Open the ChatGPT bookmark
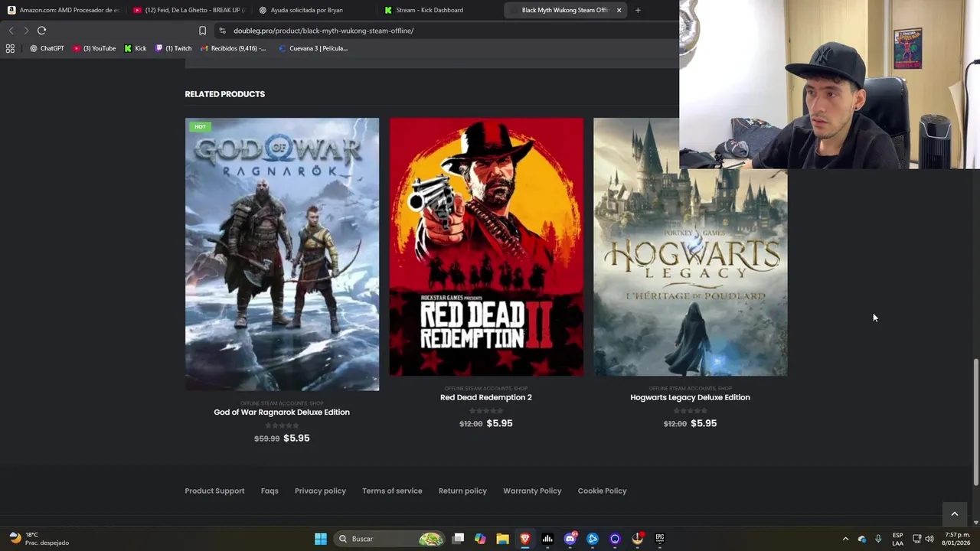980x551 pixels. tap(47, 48)
